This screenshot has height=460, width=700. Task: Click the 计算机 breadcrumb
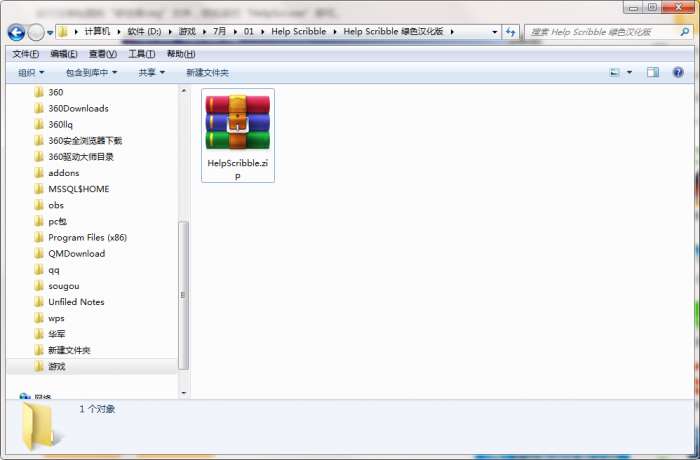coord(97,31)
